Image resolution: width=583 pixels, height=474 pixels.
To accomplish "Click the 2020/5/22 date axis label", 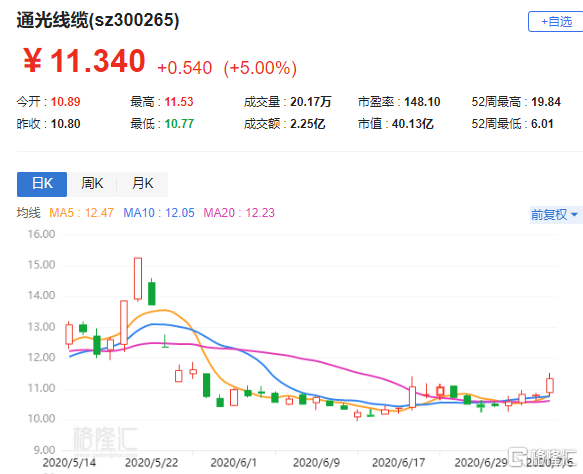I will [x=151, y=463].
